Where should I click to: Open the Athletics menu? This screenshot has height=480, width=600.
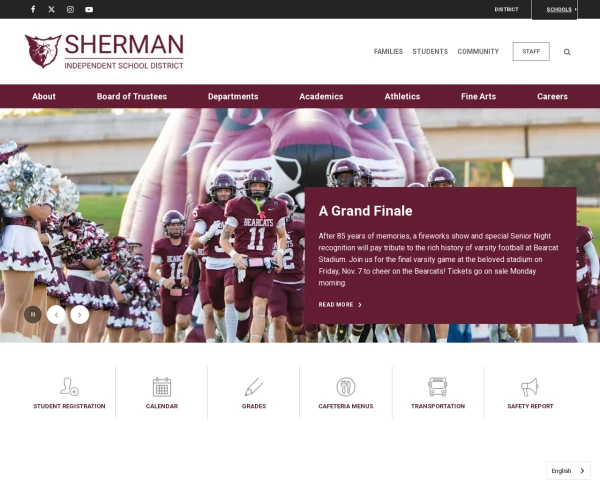coord(402,96)
